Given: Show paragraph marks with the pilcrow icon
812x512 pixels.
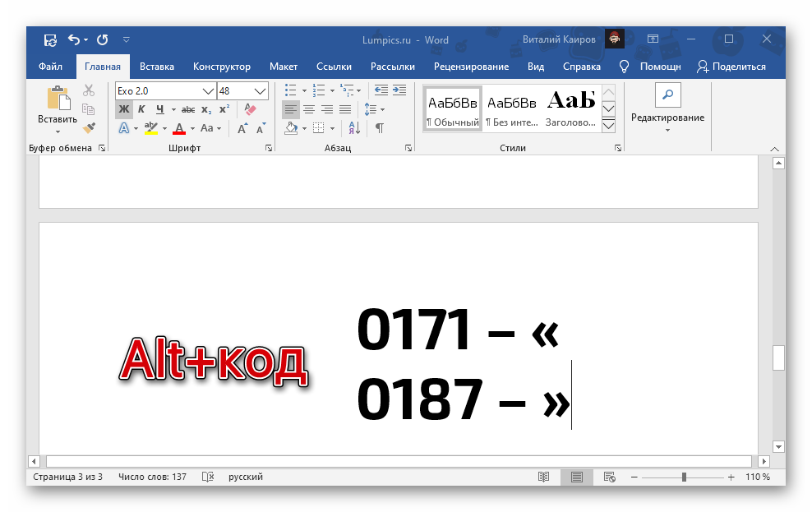Looking at the screenshot, I should pos(379,128).
